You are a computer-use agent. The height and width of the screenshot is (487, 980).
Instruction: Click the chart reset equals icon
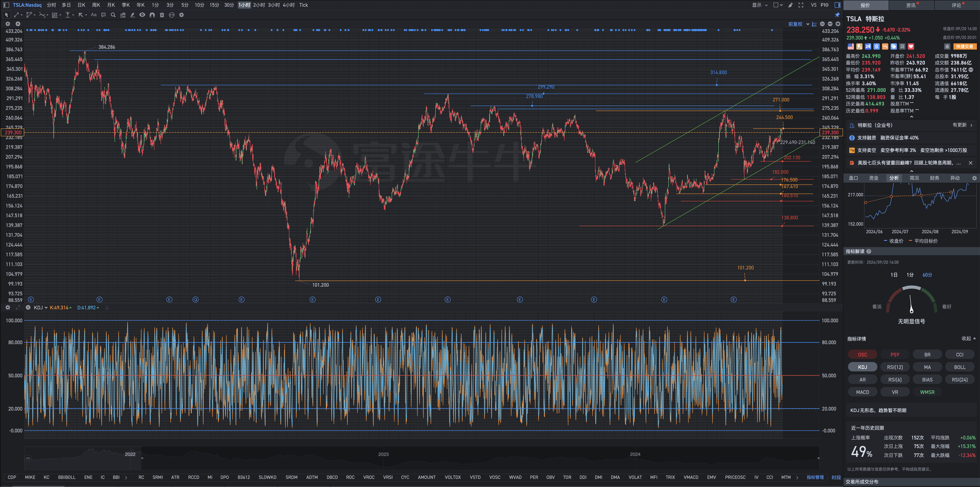(x=823, y=24)
